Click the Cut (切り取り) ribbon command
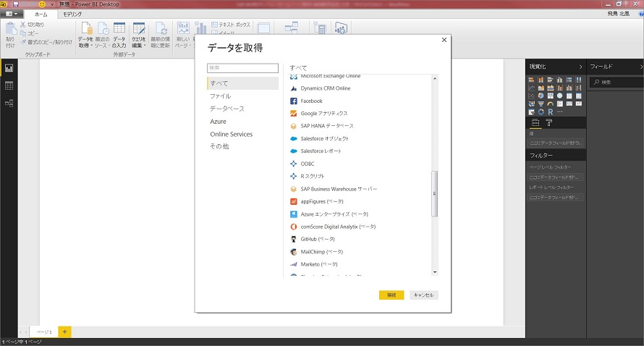The height and width of the screenshot is (346, 644). coord(32,25)
